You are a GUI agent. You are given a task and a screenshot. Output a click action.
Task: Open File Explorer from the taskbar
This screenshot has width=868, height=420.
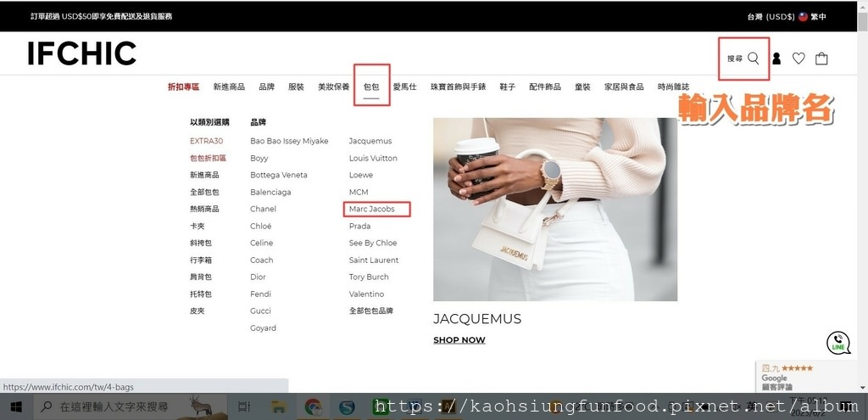pyautogui.click(x=278, y=407)
